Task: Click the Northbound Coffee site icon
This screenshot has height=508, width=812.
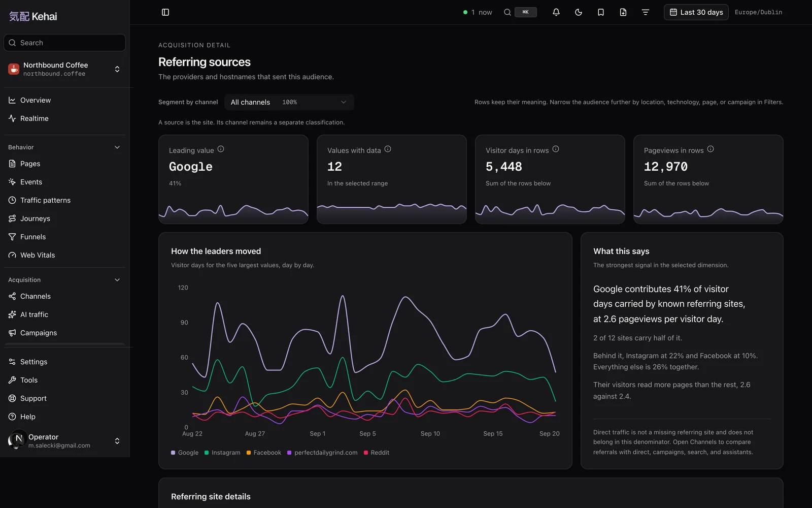Action: [14, 69]
